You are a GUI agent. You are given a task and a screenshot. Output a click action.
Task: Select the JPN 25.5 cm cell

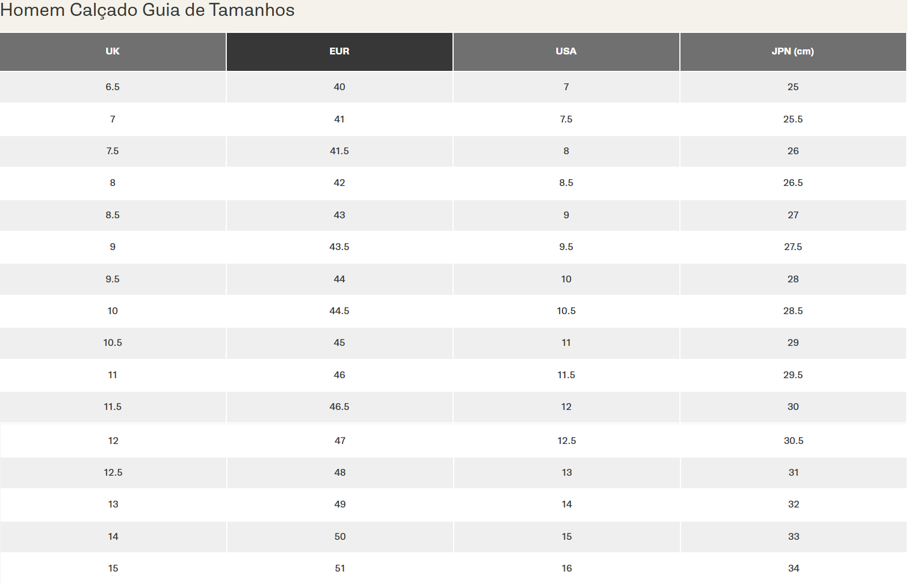(793, 119)
